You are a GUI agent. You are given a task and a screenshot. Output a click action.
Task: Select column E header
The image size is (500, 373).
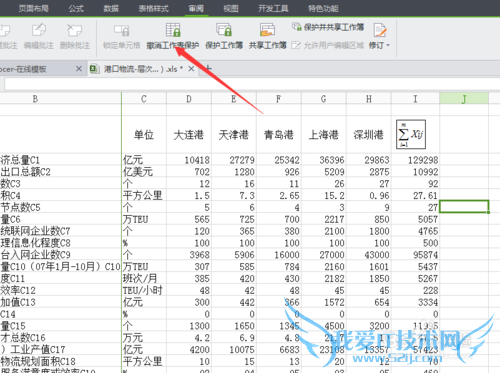[234, 99]
